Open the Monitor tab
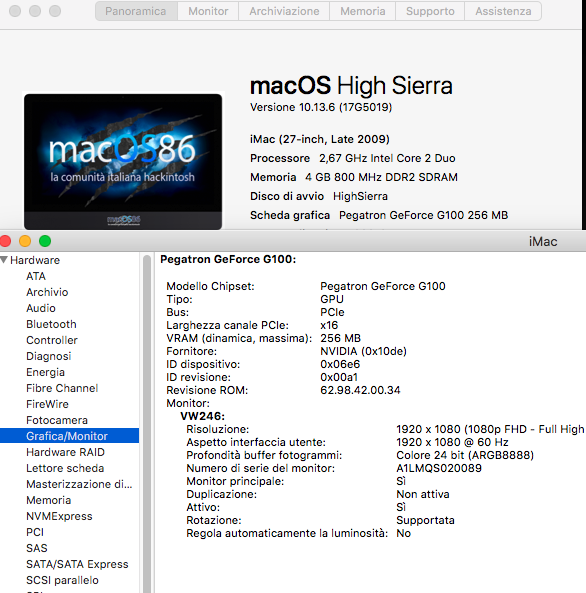The height and width of the screenshot is (593, 586). point(208,11)
